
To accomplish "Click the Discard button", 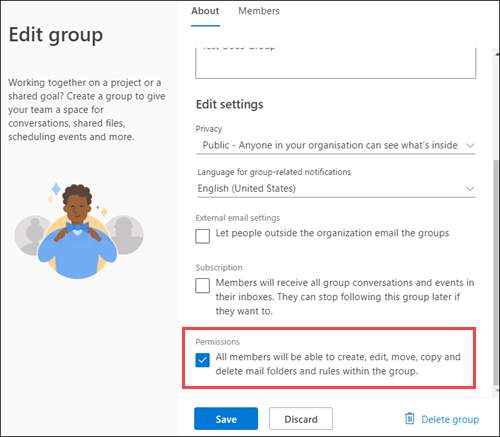I will pos(301,419).
